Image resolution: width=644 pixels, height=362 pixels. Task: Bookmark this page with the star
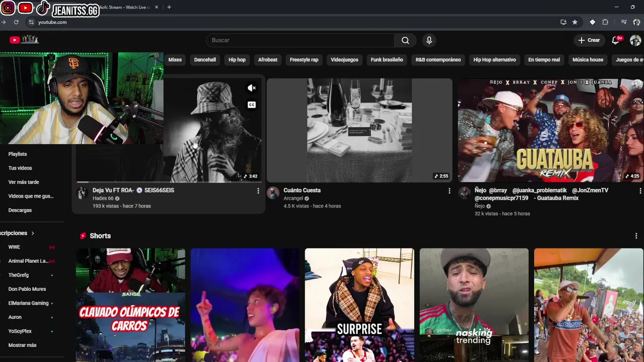575,22
